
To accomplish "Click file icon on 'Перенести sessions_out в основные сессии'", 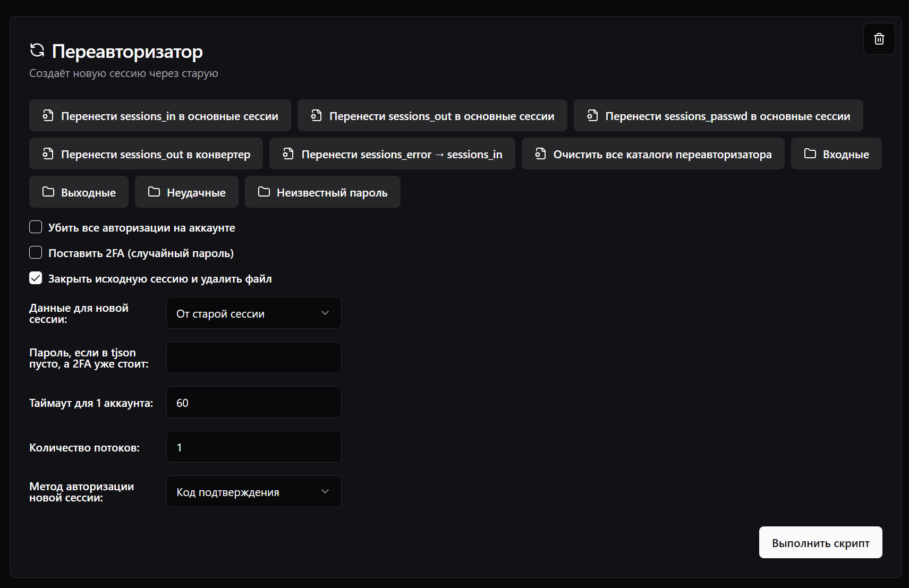I will (316, 115).
